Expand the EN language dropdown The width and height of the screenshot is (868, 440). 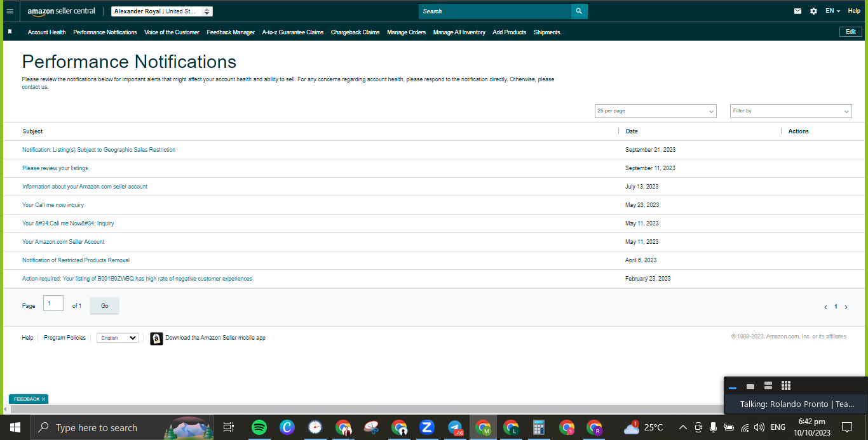tap(832, 11)
